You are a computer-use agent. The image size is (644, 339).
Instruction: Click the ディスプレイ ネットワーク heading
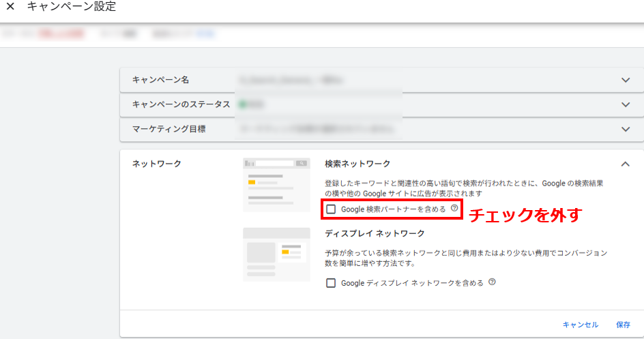click(x=375, y=233)
